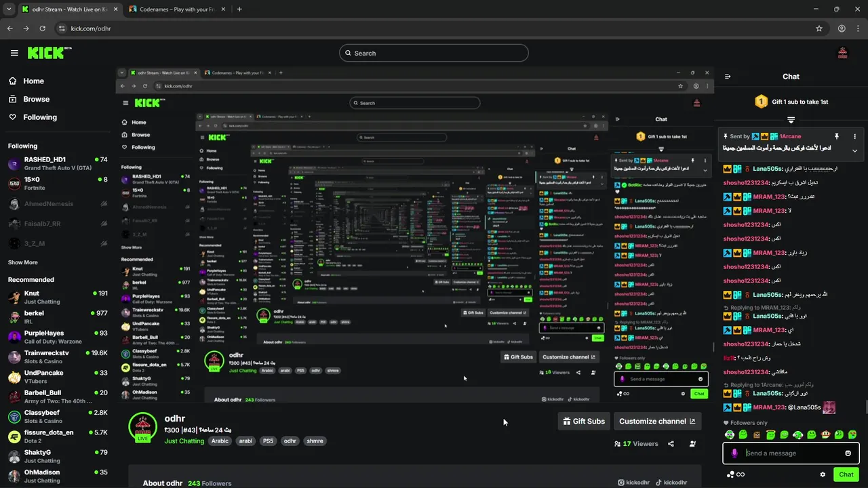
Task: Toggle the leaderboard drawer arrow under gift banner
Action: point(791,120)
